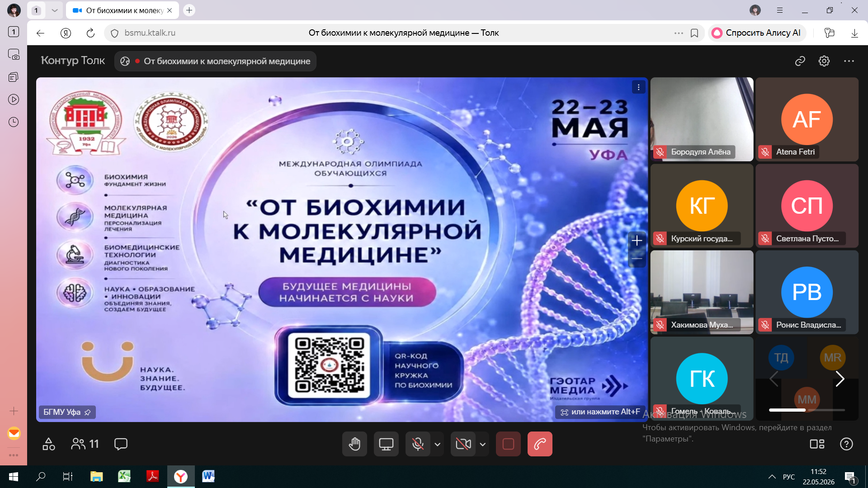Viewport: 868px width, 488px height.
Task: Copy meeting link via chain icon
Action: point(800,61)
